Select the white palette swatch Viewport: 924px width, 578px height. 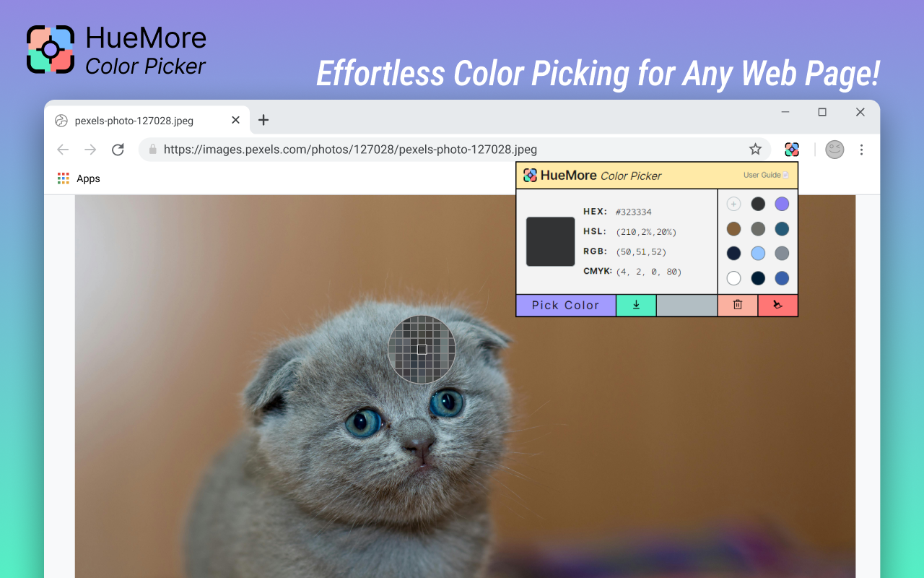(733, 278)
